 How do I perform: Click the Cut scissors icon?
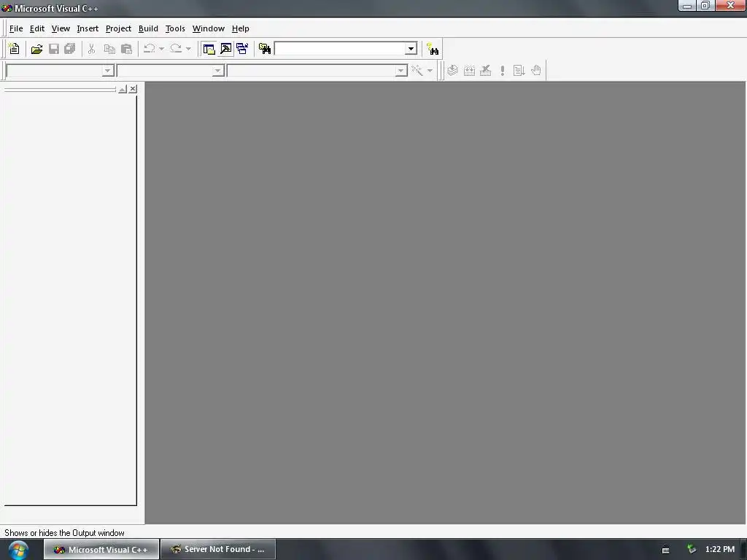(91, 49)
